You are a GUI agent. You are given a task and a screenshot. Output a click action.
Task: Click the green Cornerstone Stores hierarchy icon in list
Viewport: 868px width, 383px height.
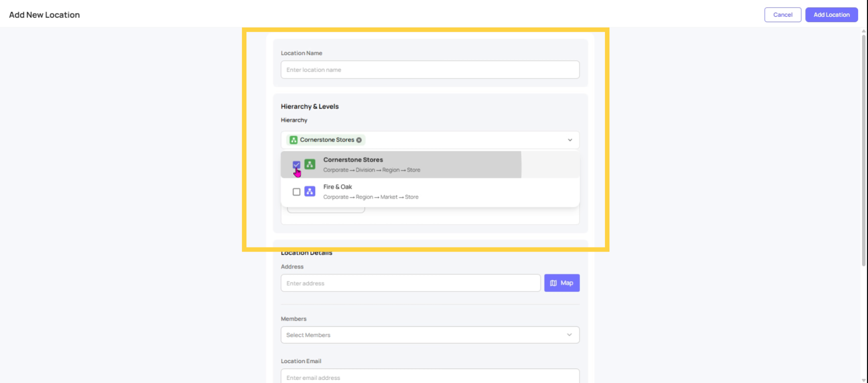(x=310, y=164)
